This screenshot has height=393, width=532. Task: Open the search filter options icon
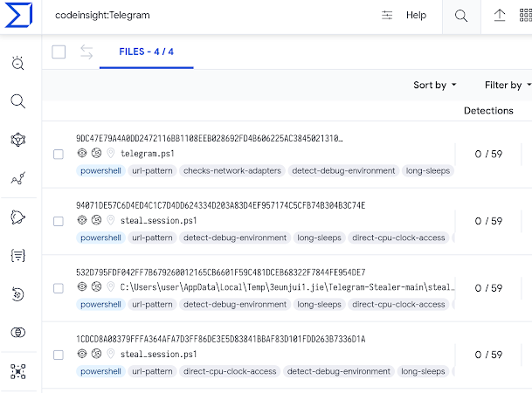click(388, 16)
